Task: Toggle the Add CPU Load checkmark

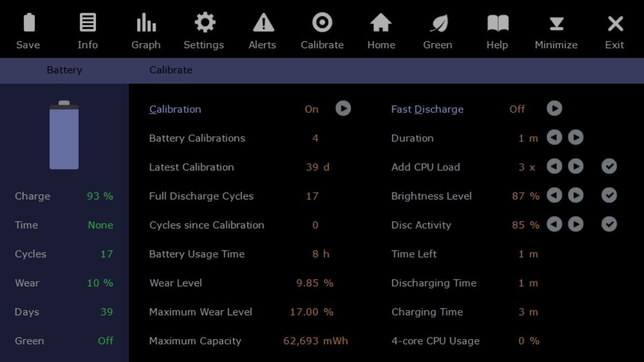Action: pos(609,167)
